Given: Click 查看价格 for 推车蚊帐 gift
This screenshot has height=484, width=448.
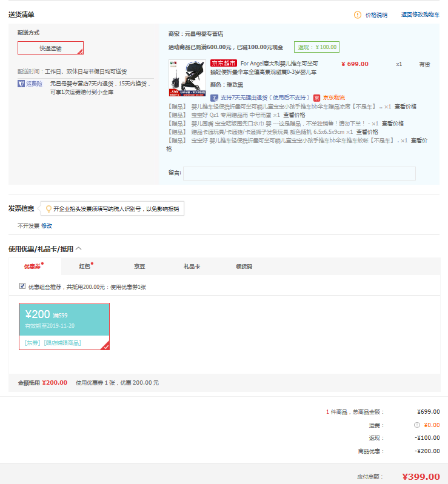Looking at the screenshot, I should [x=420, y=141].
